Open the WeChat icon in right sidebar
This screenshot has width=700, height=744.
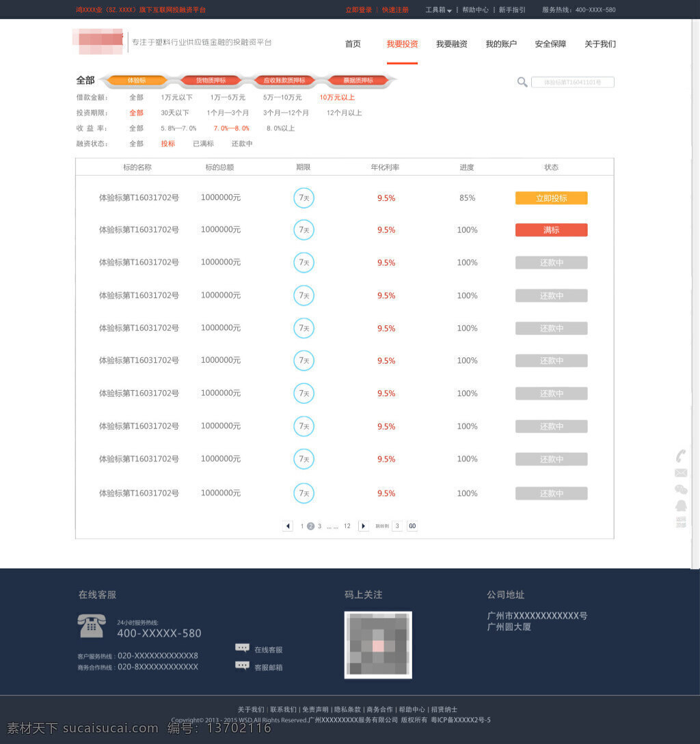pyautogui.click(x=681, y=489)
